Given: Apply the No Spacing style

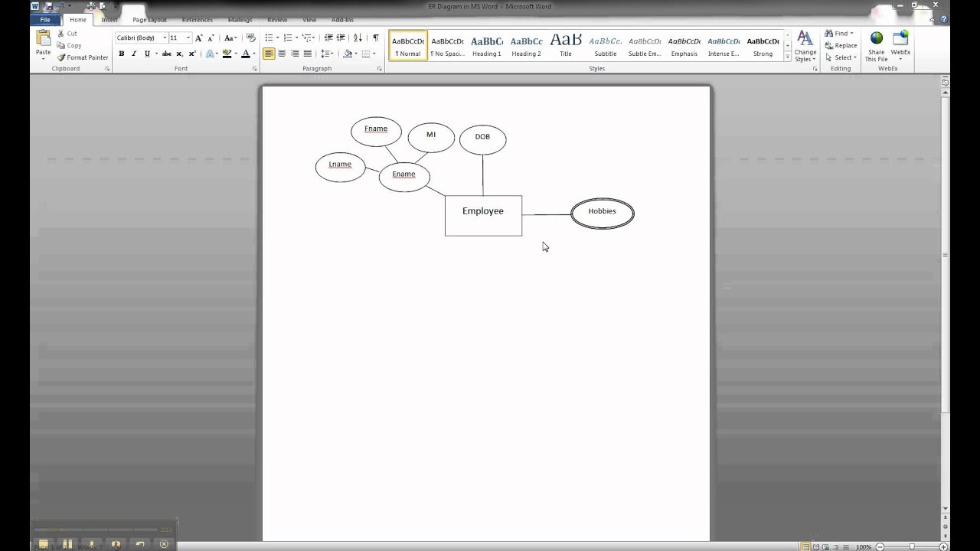Looking at the screenshot, I should coord(447,46).
